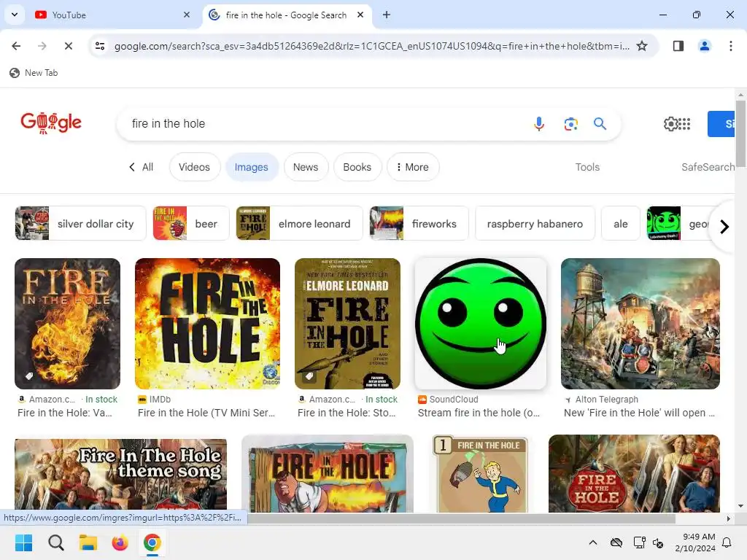Open the theme song thumbnail
Viewport: 747px width, 560px height.
tap(120, 475)
